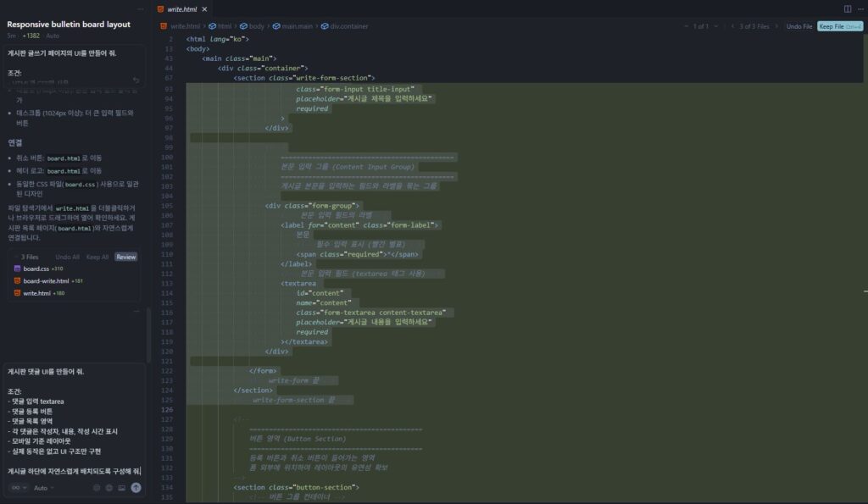This screenshot has width=868, height=504.
Task: Click the div.container breadcrumb item
Action: tap(348, 25)
